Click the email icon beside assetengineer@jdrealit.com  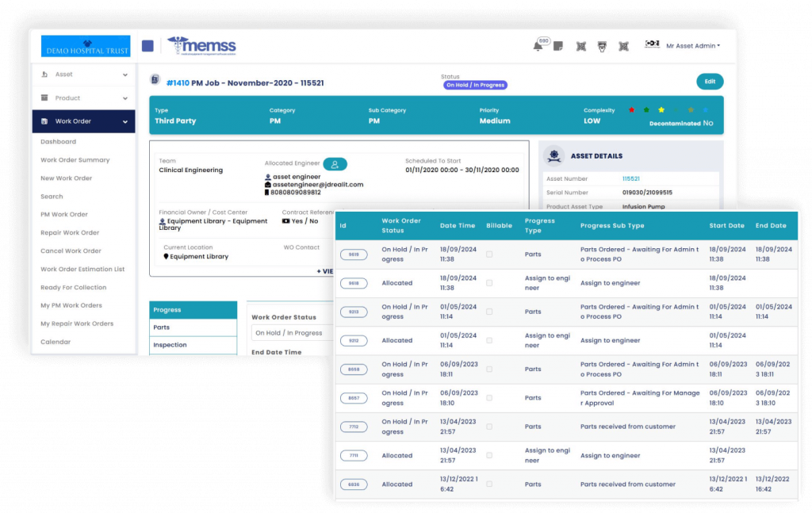[x=268, y=185]
